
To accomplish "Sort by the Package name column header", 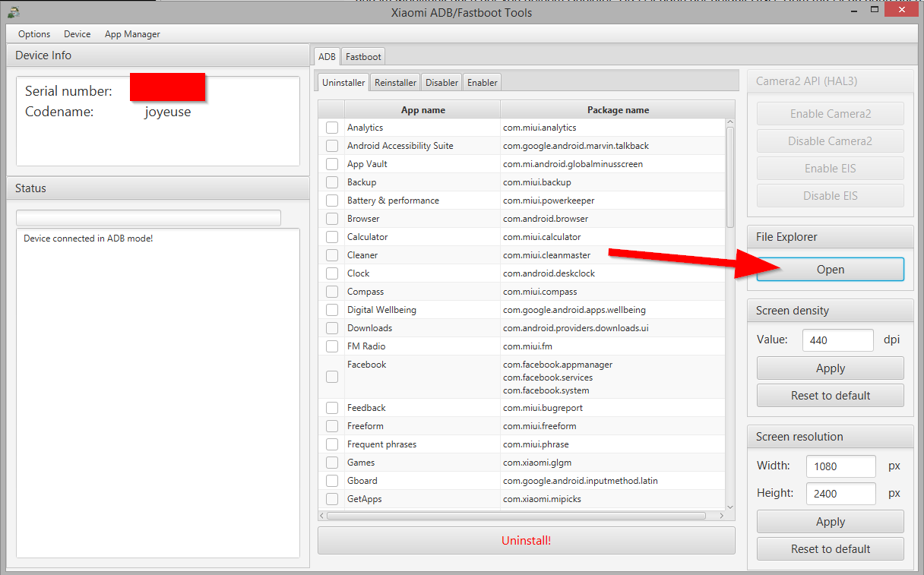I will (x=618, y=110).
